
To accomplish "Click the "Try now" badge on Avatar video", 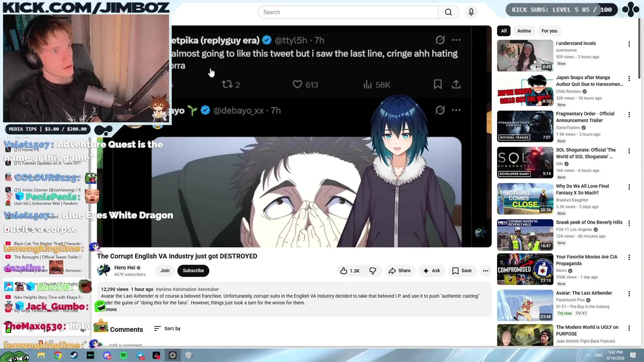I will click(x=565, y=313).
